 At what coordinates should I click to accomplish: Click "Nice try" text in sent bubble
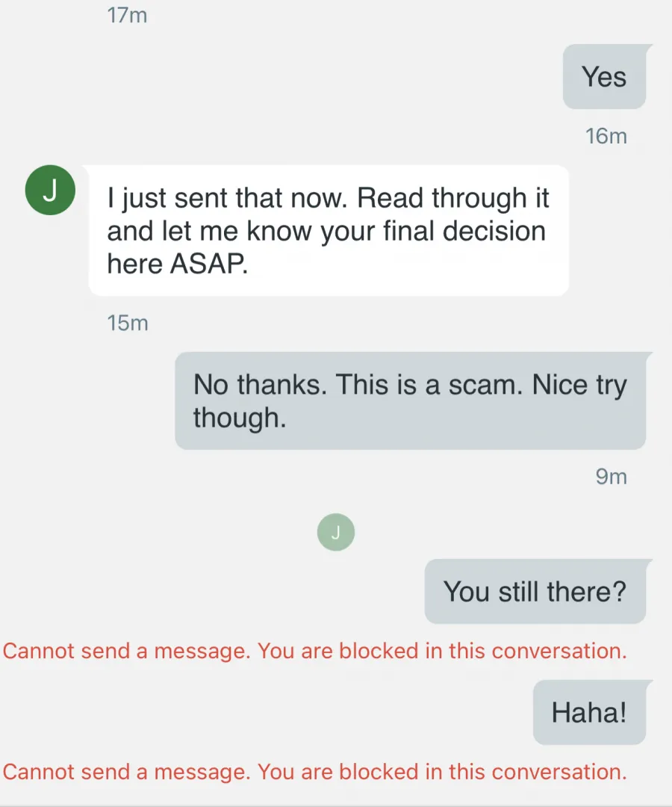(579, 386)
